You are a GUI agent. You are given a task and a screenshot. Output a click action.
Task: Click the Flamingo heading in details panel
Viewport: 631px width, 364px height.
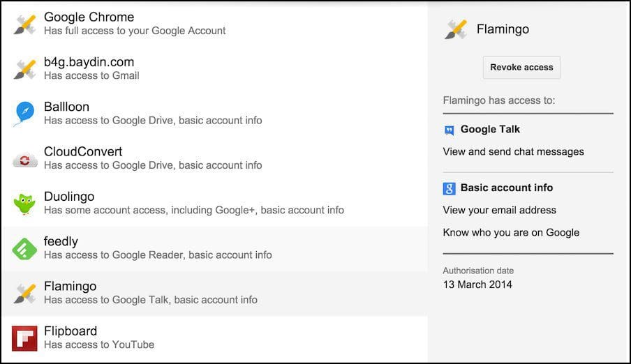click(503, 29)
